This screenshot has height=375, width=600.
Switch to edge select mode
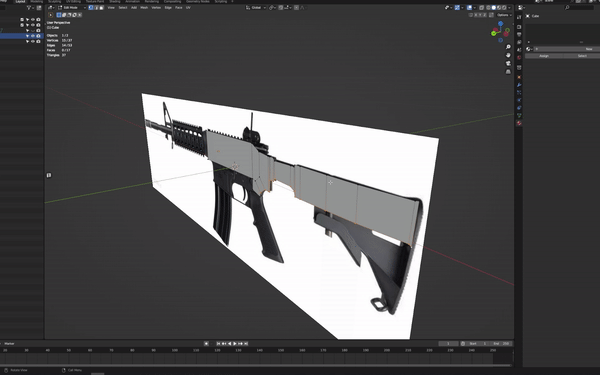coord(96,8)
